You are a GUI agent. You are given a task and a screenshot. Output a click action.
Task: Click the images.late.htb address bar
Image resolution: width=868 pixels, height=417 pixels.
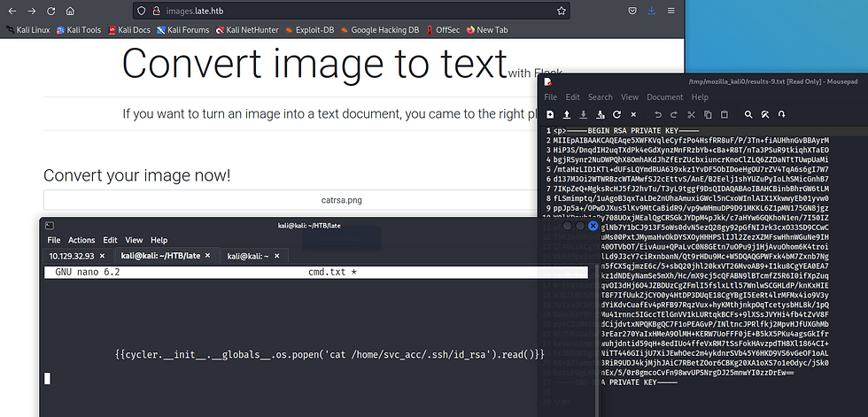click(352, 11)
